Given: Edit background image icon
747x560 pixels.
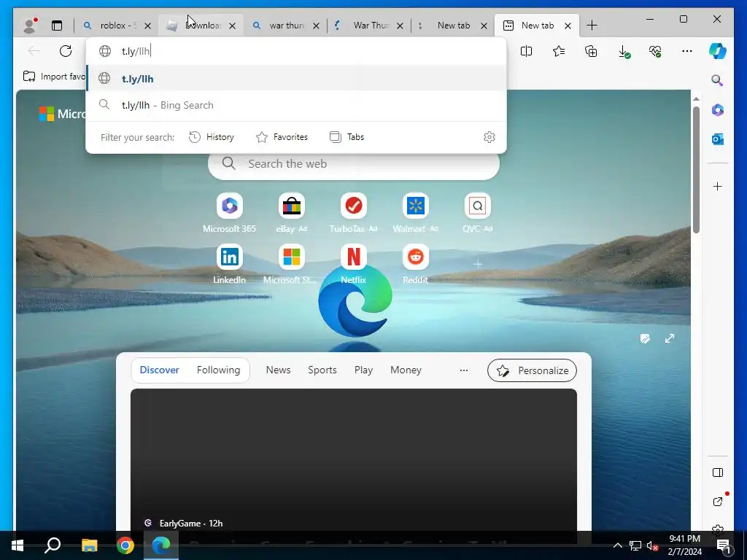Looking at the screenshot, I should 645,338.
